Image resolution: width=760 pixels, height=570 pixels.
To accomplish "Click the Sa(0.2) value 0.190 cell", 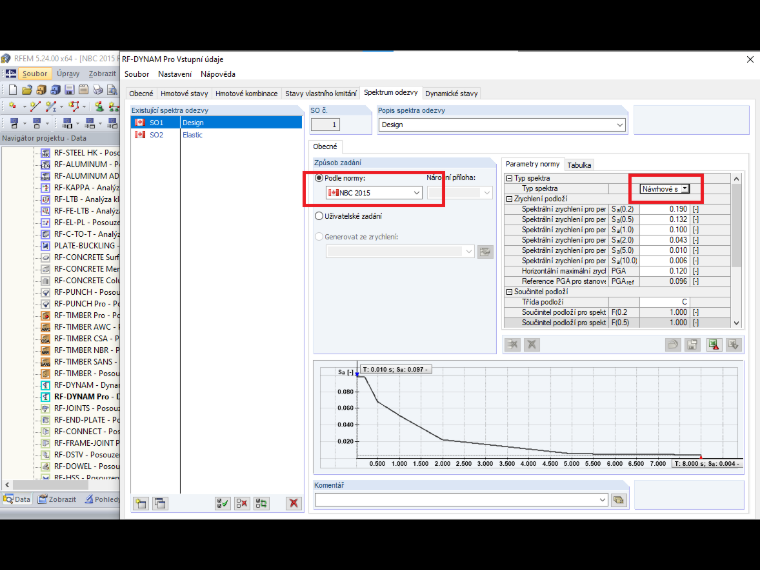I will [x=664, y=209].
